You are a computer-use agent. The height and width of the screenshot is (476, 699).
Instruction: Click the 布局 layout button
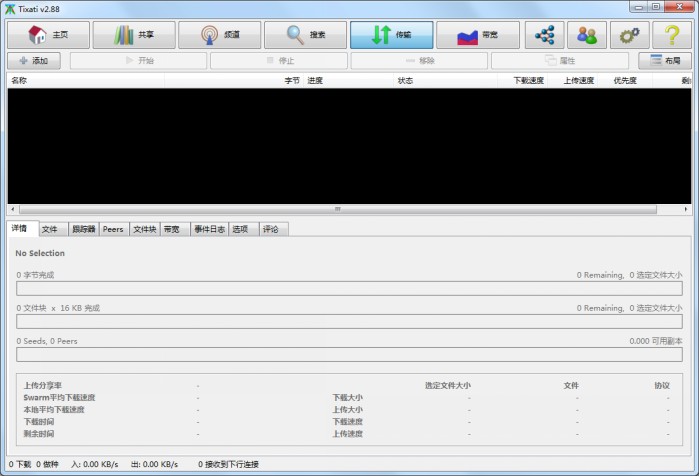click(x=665, y=61)
